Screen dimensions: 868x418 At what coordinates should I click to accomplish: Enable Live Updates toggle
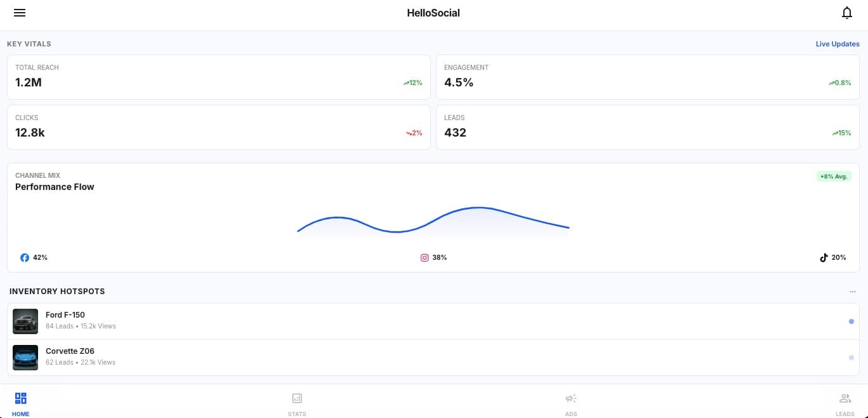pyautogui.click(x=838, y=44)
